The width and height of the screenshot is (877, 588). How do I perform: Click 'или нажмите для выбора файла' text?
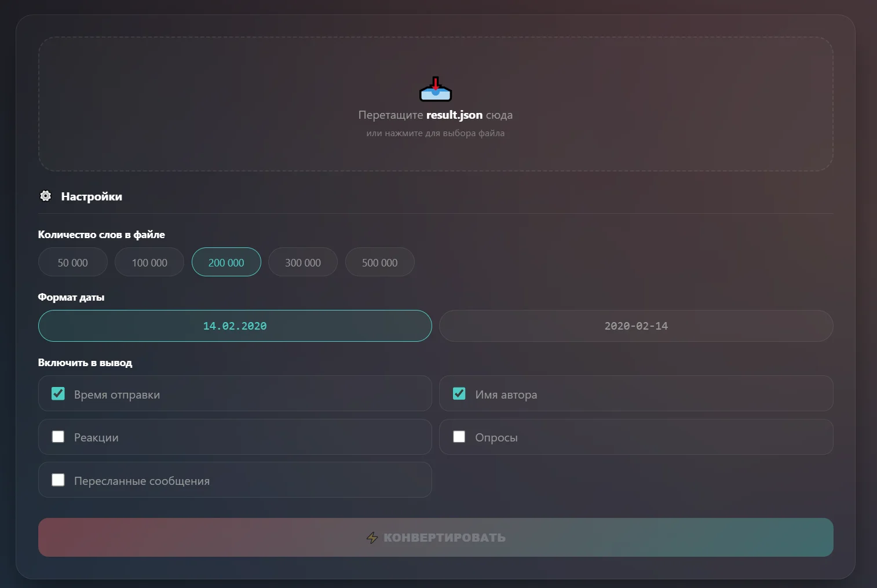[436, 133]
